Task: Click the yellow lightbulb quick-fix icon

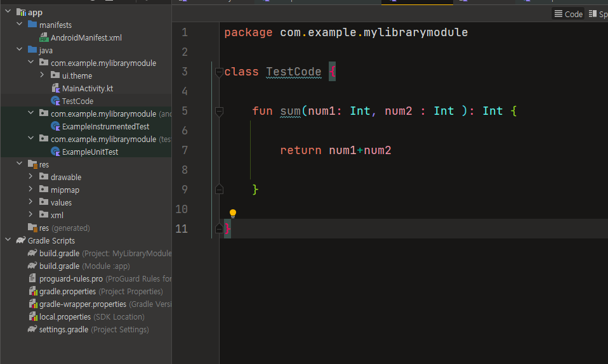Action: pos(233,214)
